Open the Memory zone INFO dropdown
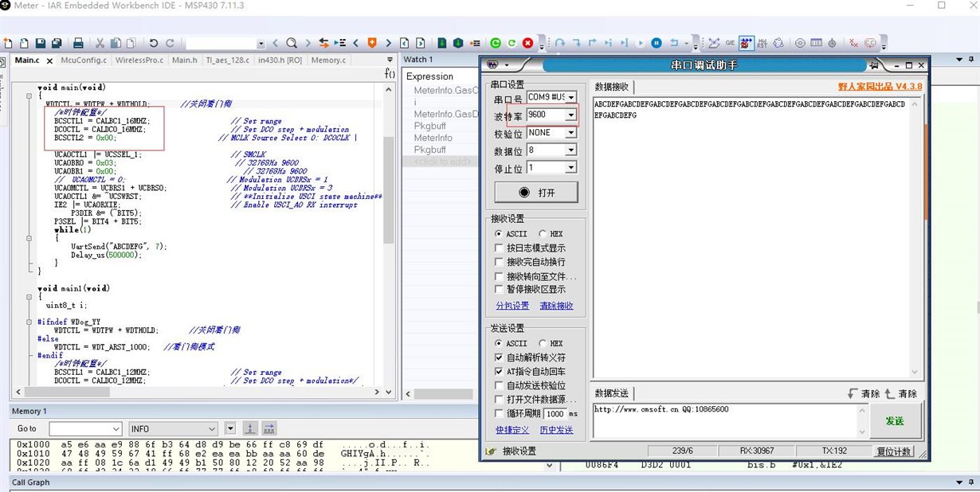The height and width of the screenshot is (492, 980). tap(212, 428)
